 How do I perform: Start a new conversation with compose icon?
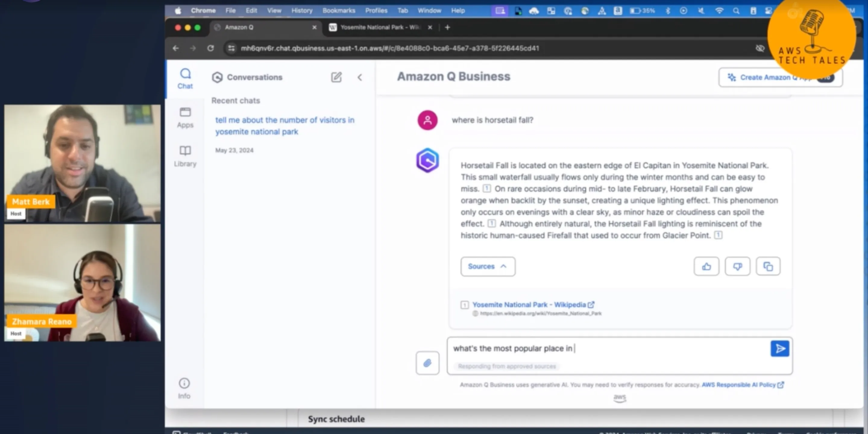[336, 77]
